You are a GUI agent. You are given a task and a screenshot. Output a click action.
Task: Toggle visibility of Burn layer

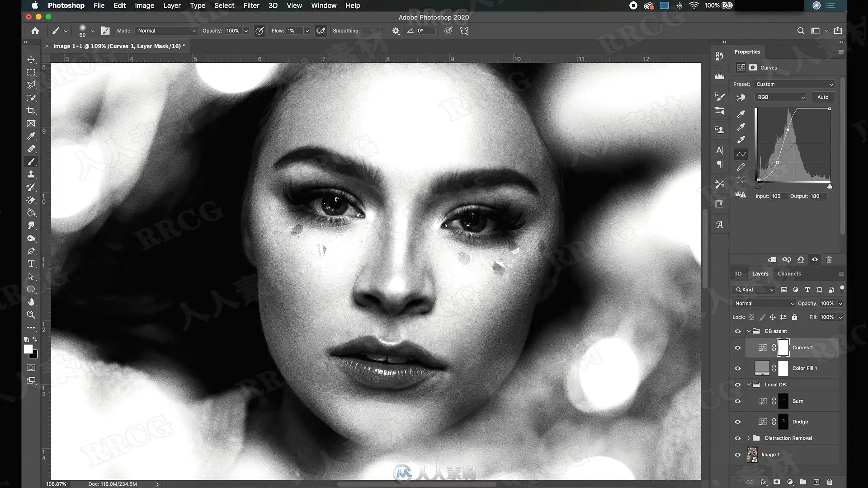[737, 401]
